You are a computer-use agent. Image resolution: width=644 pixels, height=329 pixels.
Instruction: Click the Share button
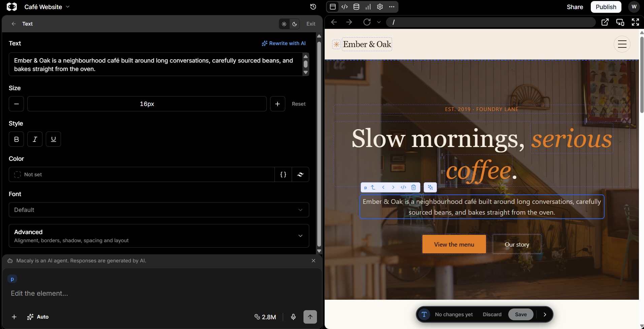point(575,7)
